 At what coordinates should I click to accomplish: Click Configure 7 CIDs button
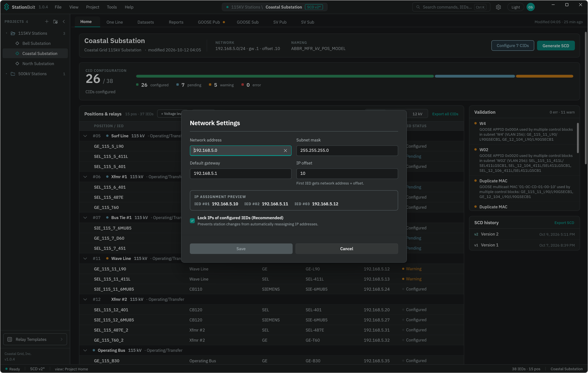coord(513,46)
